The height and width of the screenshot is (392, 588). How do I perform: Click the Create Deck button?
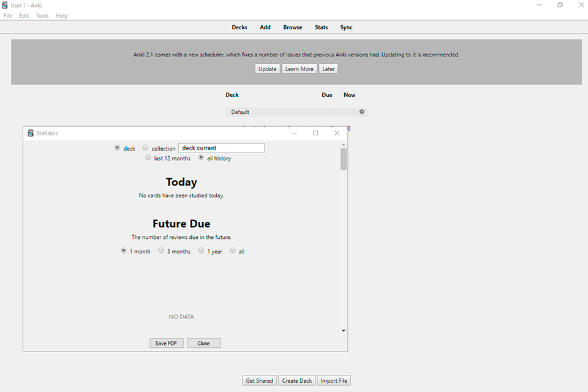[x=297, y=381]
